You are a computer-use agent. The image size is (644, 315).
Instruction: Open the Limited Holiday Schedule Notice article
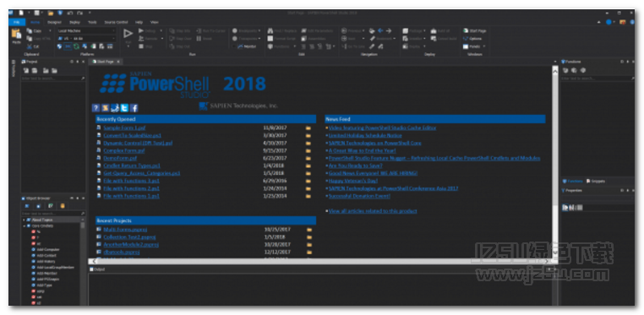coord(365,135)
